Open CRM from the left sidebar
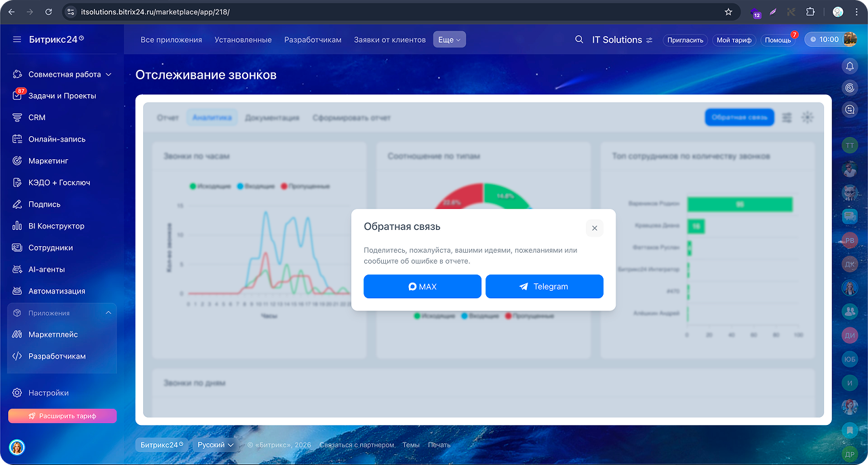The height and width of the screenshot is (465, 868). click(x=37, y=117)
